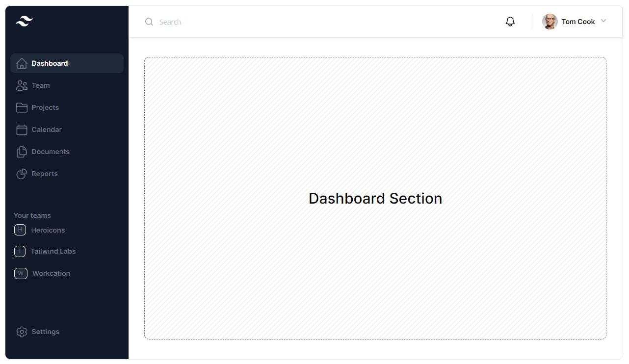Go to the Dashboard menu item
This screenshot has height=364, width=629.
[x=67, y=63]
